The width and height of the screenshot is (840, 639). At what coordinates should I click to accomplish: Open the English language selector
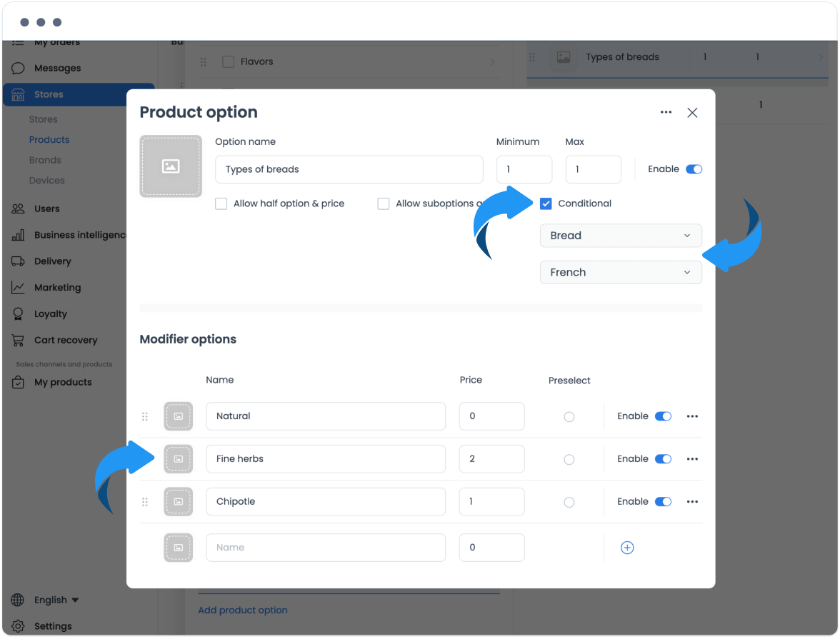56,600
